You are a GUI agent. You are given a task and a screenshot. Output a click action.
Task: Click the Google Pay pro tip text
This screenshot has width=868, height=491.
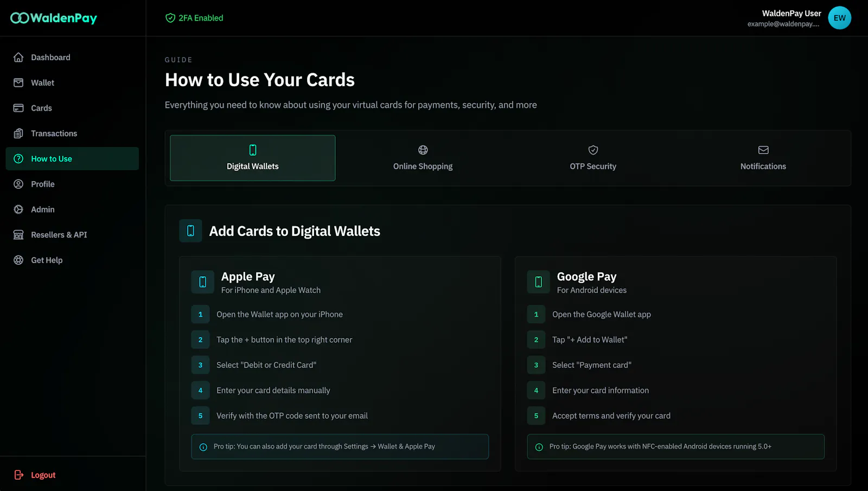[x=660, y=447]
